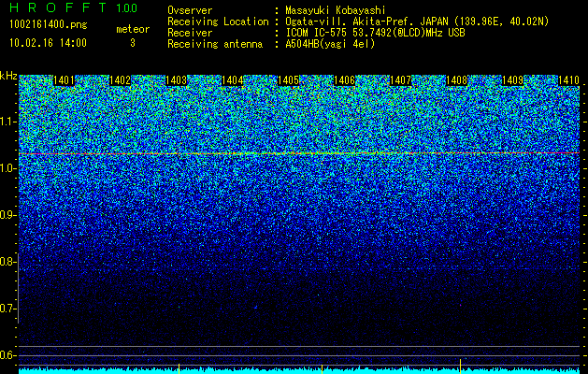The height and width of the screenshot is (374, 588).
Task: Click the HROFFT title text
Action: click(58, 7)
